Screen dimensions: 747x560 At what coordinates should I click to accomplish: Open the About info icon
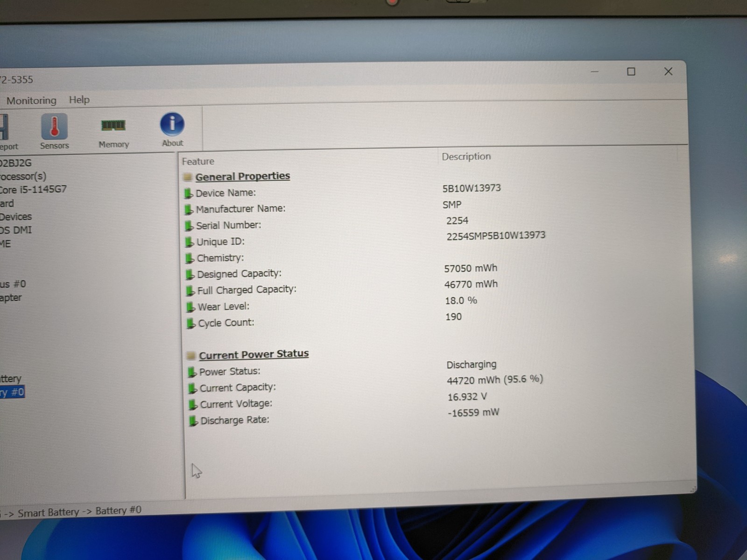coord(172,130)
